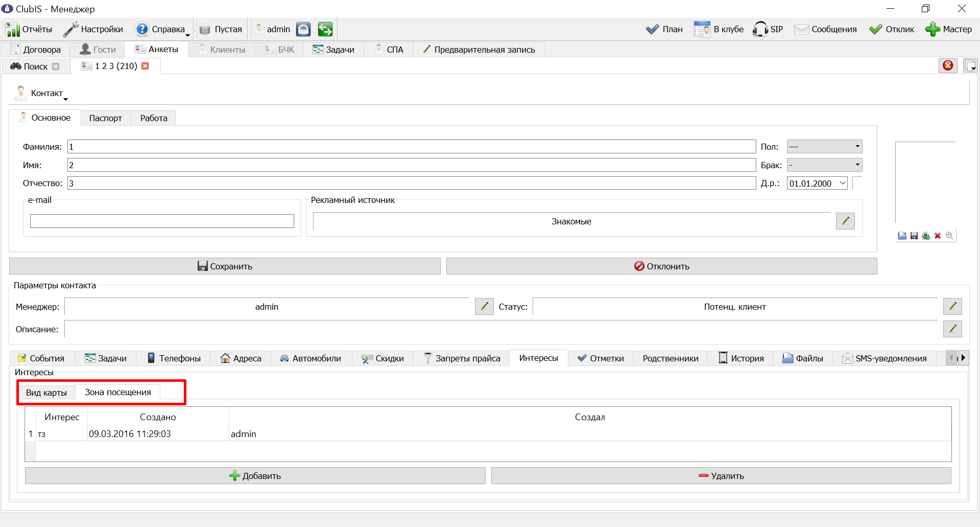Image resolution: width=980 pixels, height=527 pixels.
Task: Switch to the Договора tab
Action: click(36, 50)
